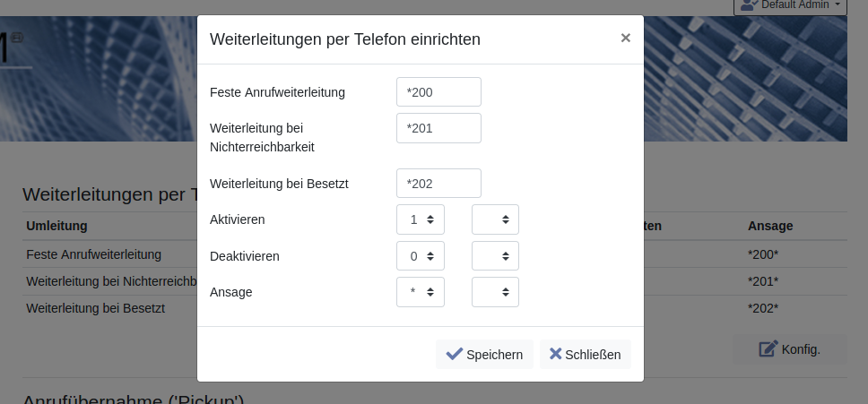Open the first Deaktivieren dropdown showing 0
The height and width of the screenshot is (404, 868).
421,256
